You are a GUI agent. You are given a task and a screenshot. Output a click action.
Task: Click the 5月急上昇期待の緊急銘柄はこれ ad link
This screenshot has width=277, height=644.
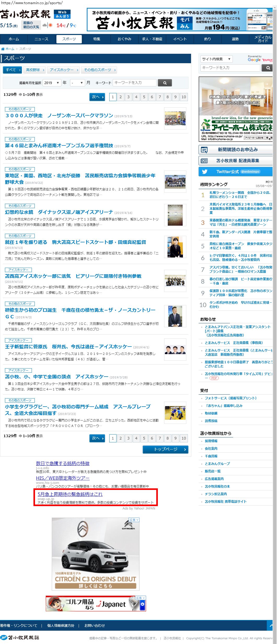(x=70, y=494)
